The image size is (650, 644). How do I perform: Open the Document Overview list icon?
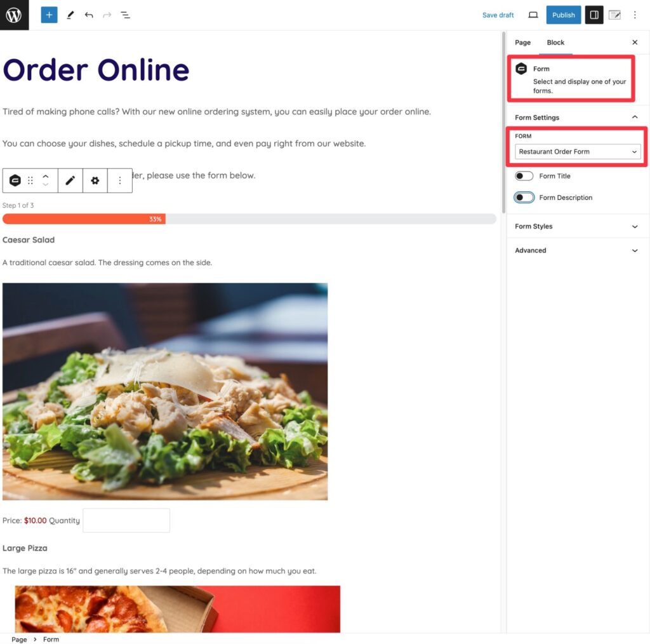click(x=125, y=15)
